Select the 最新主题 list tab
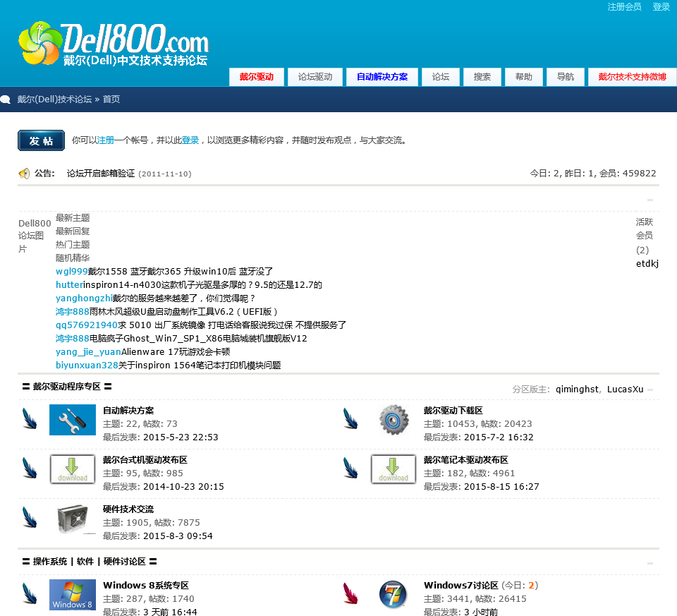Screen dimensions: 677x616 (x=73, y=218)
